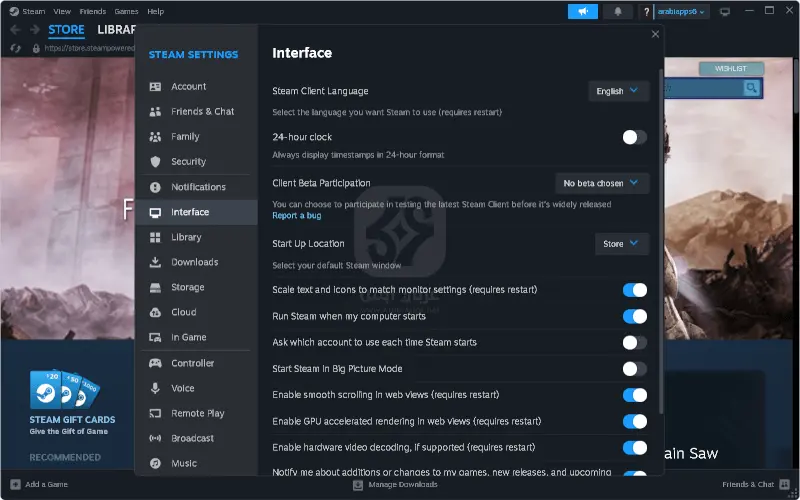Click the announcements megaphone icon
800x500 pixels.
coord(582,12)
